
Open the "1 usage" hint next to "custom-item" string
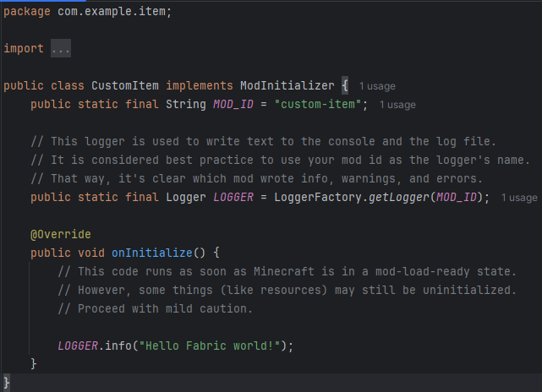click(x=397, y=105)
